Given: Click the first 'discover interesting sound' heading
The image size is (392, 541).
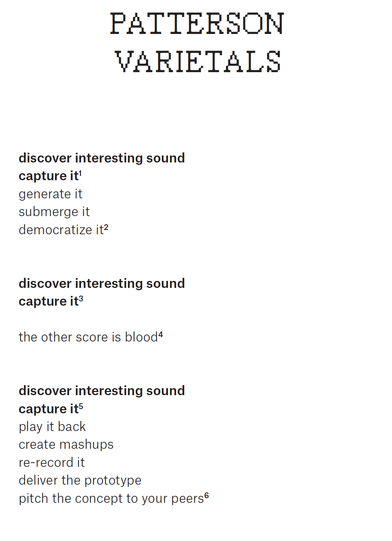Looking at the screenshot, I should tap(101, 158).
